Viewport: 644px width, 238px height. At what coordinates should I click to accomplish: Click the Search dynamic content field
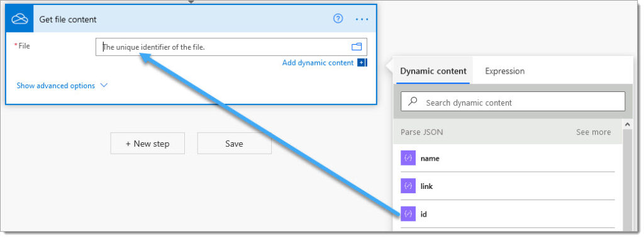pyautogui.click(x=513, y=101)
